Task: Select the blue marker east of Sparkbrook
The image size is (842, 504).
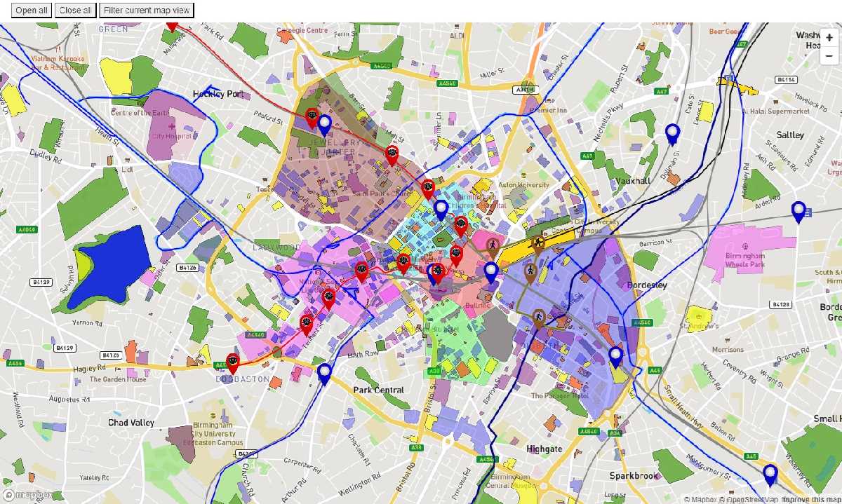Action: pos(770,474)
